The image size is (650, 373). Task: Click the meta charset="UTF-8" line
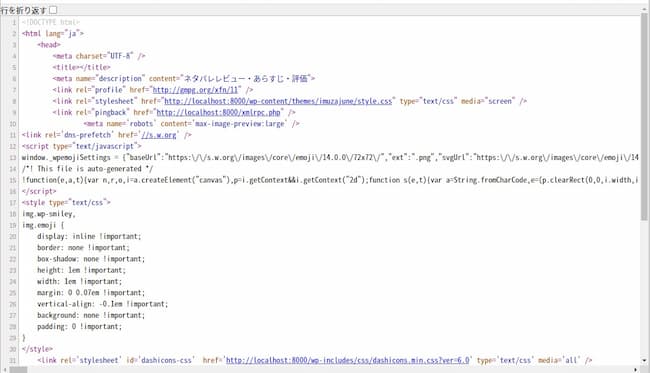[x=99, y=56]
